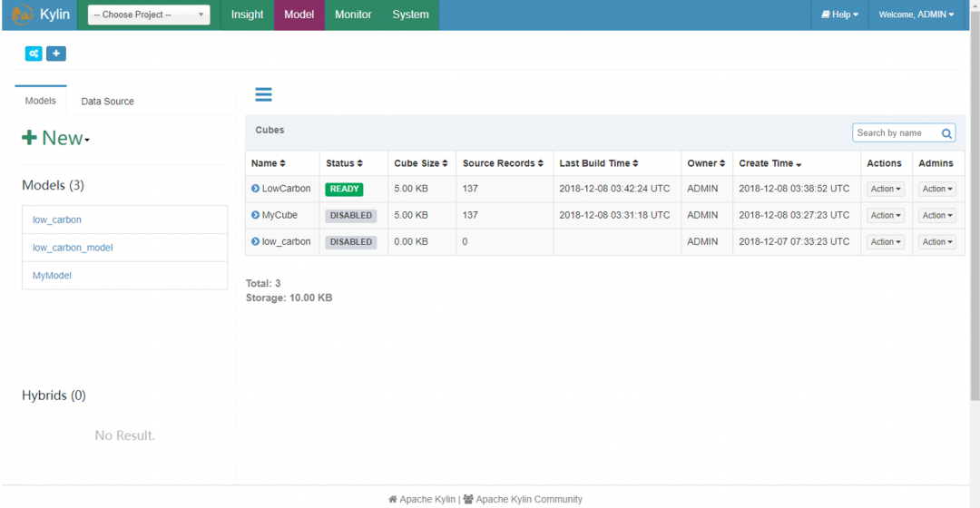The width and height of the screenshot is (980, 508).
Task: Sort cubes by Cube Size column
Action: coord(421,163)
